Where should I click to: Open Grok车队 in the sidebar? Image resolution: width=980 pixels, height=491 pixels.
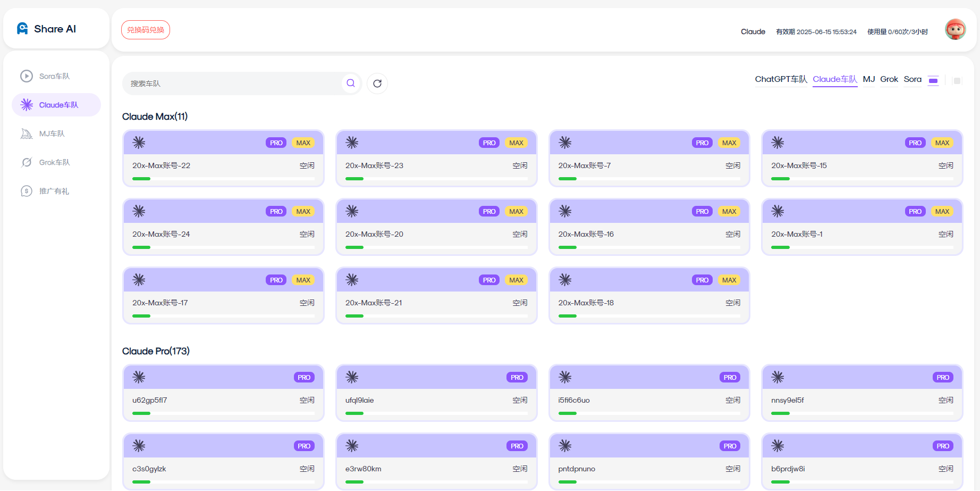[56, 162]
